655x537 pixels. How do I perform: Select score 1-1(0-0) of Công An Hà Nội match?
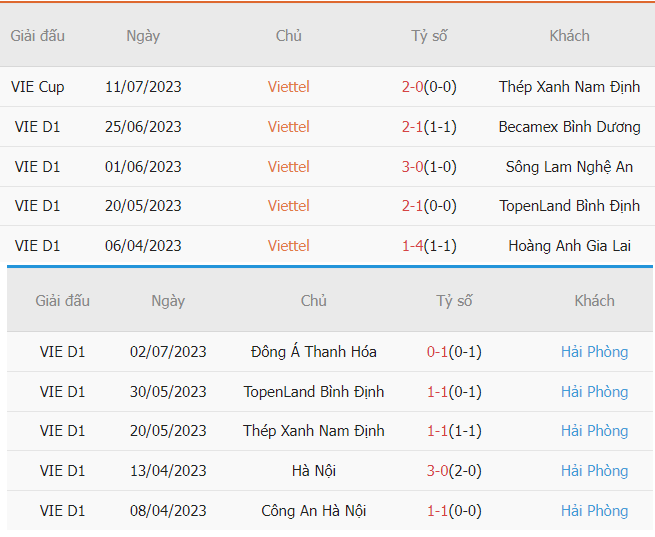click(x=454, y=511)
